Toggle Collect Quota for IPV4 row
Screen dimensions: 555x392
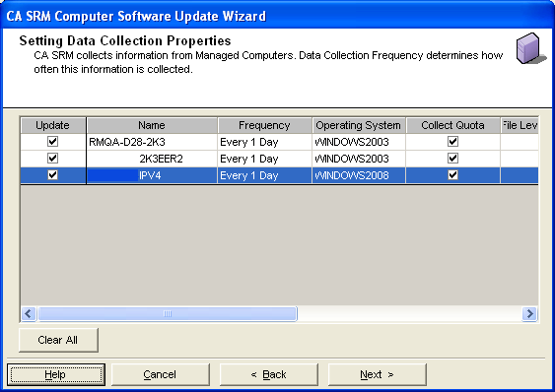(452, 174)
